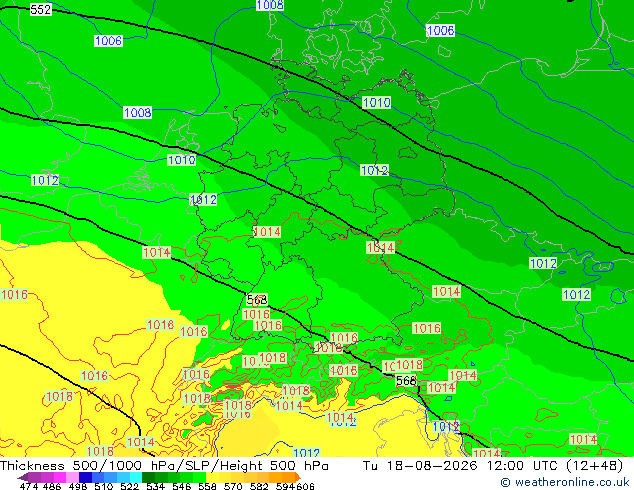Select the darkest green legend swatch
This screenshot has height=490, width=634.
(148, 477)
